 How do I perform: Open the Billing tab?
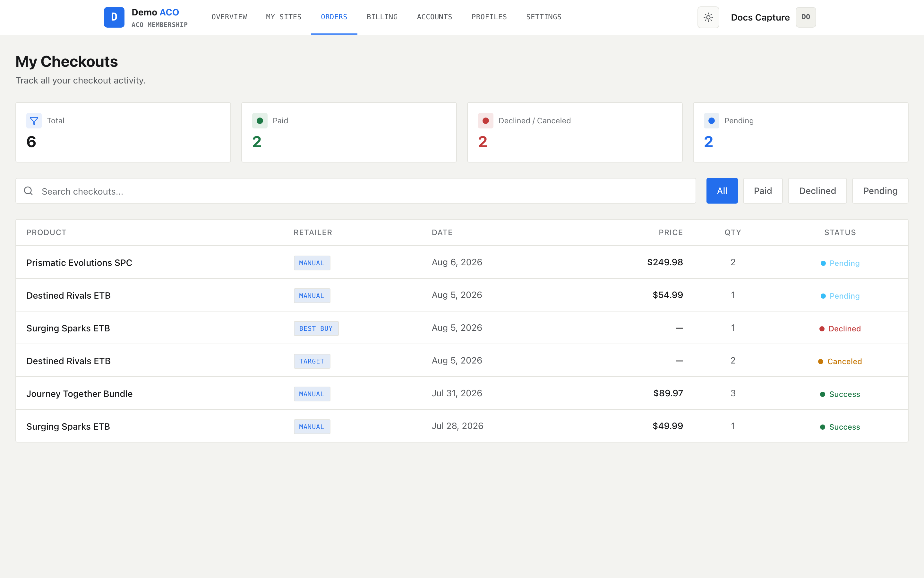click(382, 17)
